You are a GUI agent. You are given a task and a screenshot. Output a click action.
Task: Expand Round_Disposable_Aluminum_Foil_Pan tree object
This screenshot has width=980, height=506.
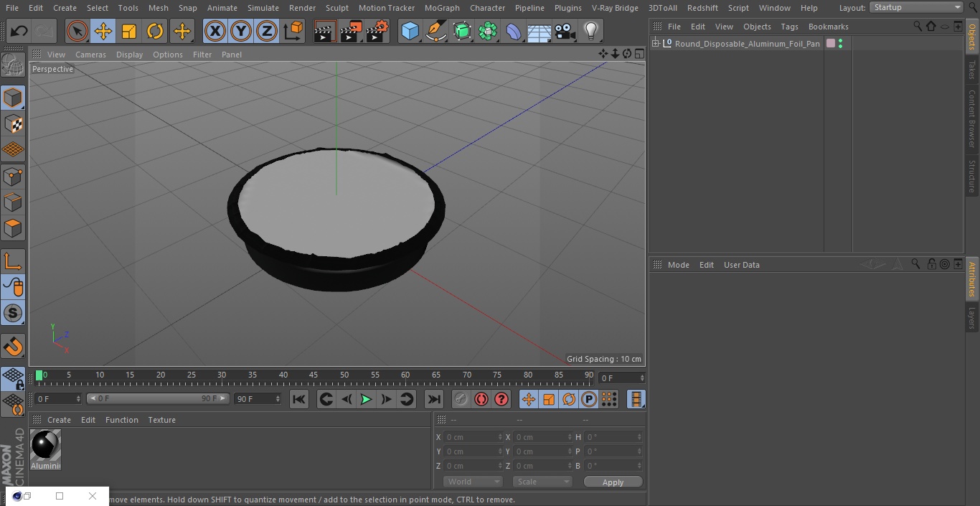(655, 44)
